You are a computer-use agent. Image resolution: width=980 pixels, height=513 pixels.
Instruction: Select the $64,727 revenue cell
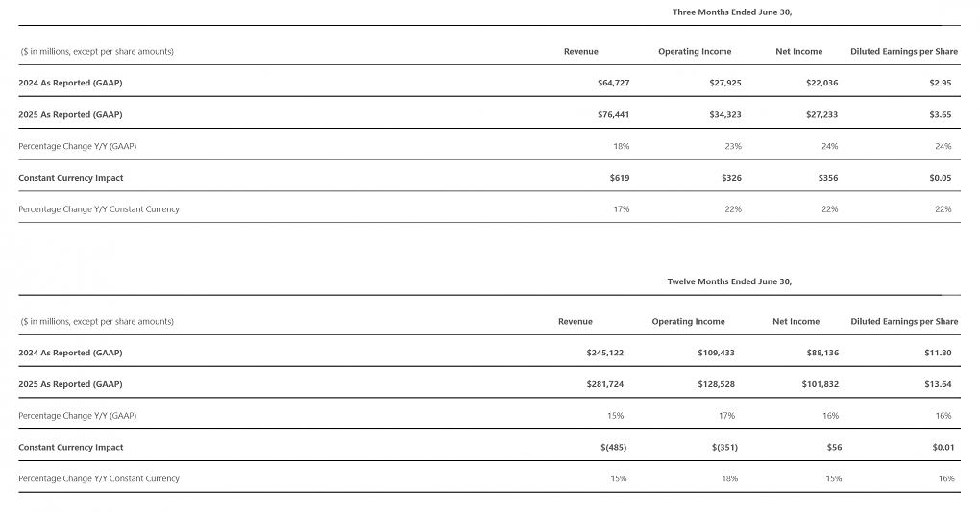click(x=613, y=83)
